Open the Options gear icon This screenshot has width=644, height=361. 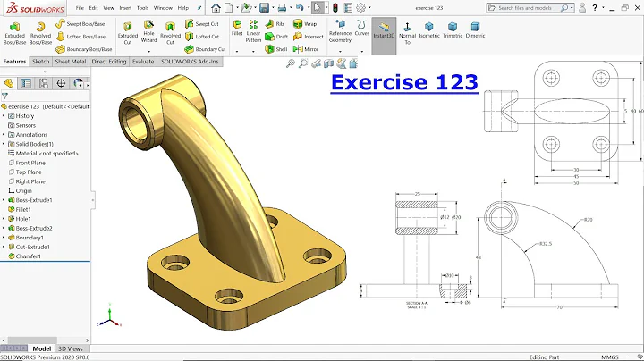361,7
